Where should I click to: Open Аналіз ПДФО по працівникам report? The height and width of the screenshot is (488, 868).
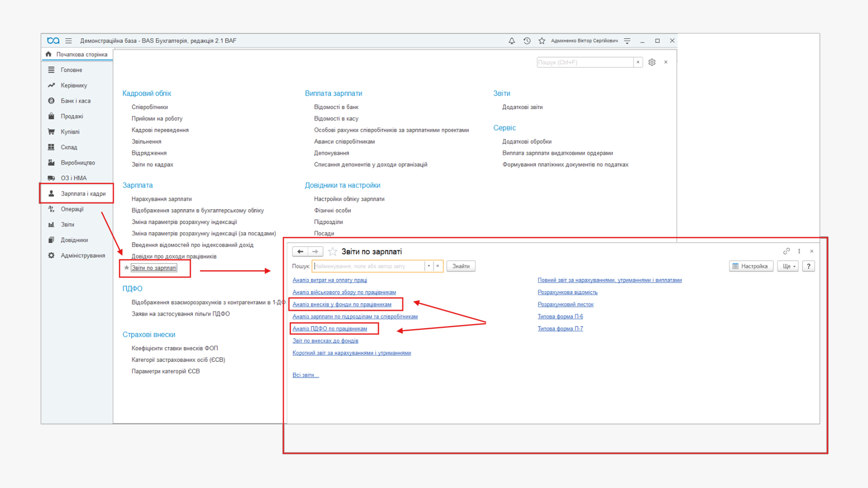tap(330, 328)
